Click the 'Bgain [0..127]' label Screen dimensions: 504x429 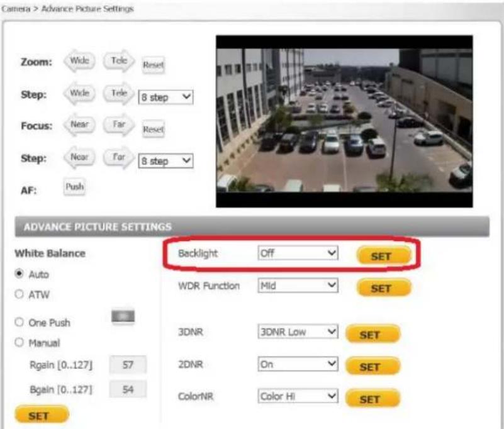pyautogui.click(x=61, y=390)
